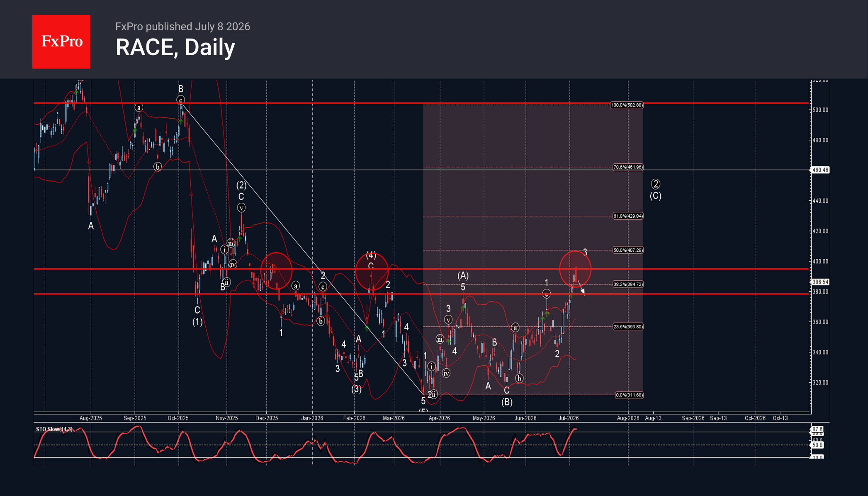Click the 61.8%(429.84) Fibonacci label
Viewport: 868px width, 496px height.
point(628,216)
